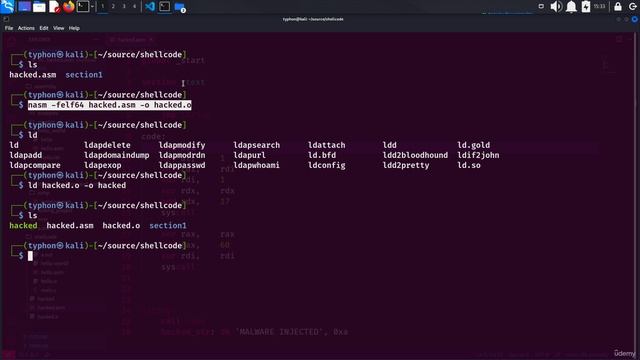
Task: Click the ldapmodrdn completion suggestion
Action: click(182, 155)
